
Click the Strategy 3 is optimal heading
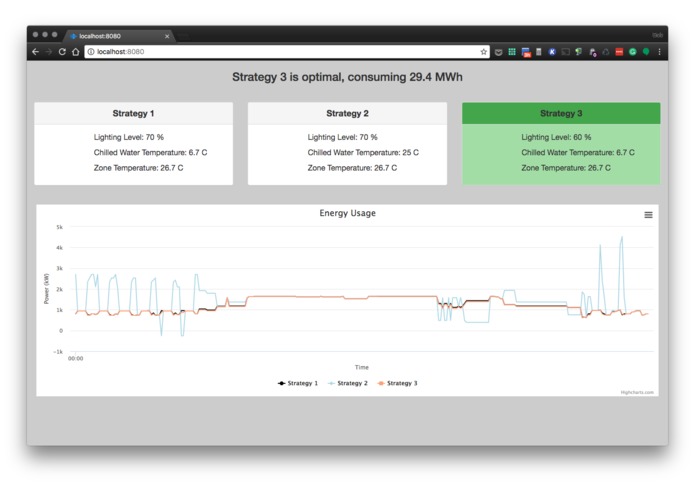(348, 77)
